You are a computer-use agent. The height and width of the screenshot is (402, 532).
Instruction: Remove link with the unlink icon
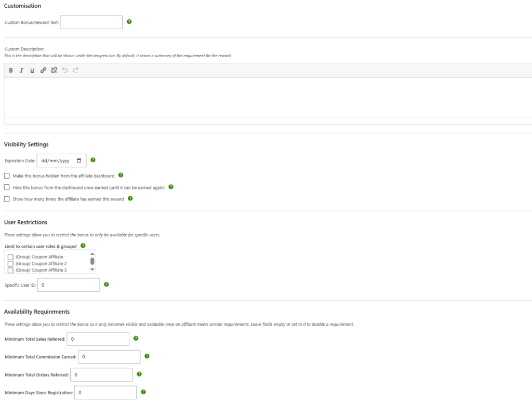[x=54, y=70]
